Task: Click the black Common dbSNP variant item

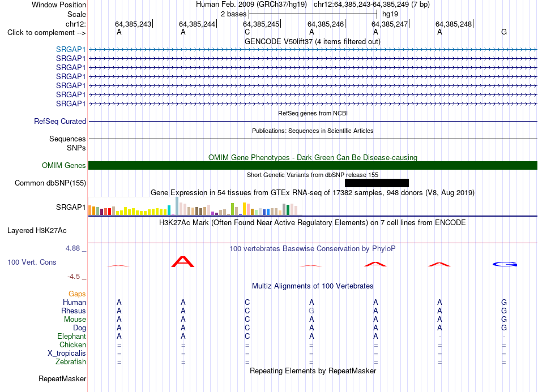Action: pyautogui.click(x=377, y=183)
